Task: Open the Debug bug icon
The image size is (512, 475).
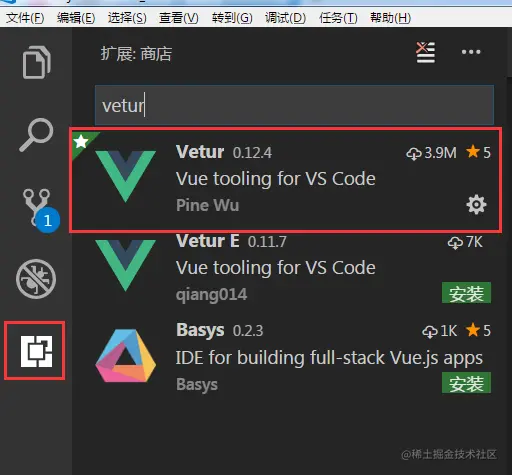Action: 36,279
